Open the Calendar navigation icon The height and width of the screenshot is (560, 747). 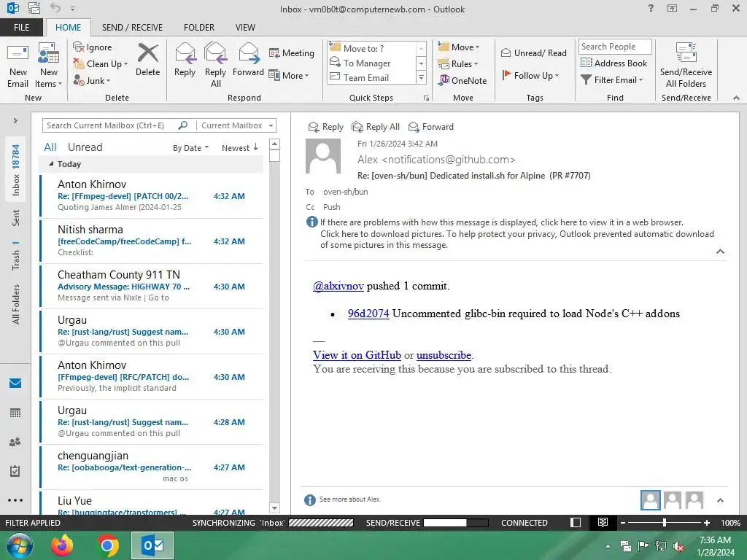pos(15,413)
